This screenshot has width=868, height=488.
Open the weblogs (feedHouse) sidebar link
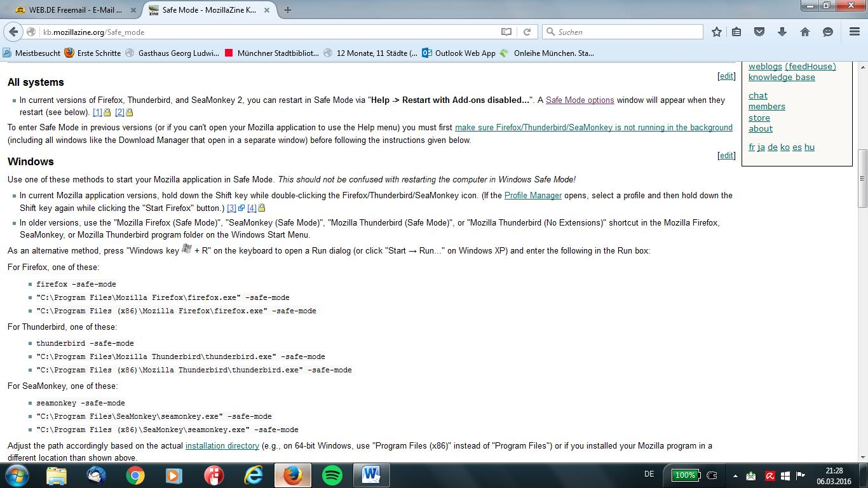[x=792, y=66]
